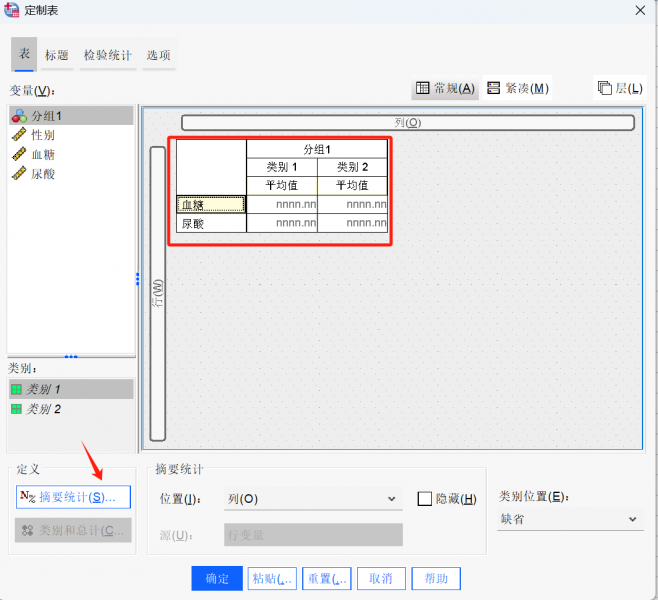The height and width of the screenshot is (600, 658).
Task: Click 平均值 under 类别 1 column
Action: pyautogui.click(x=282, y=185)
